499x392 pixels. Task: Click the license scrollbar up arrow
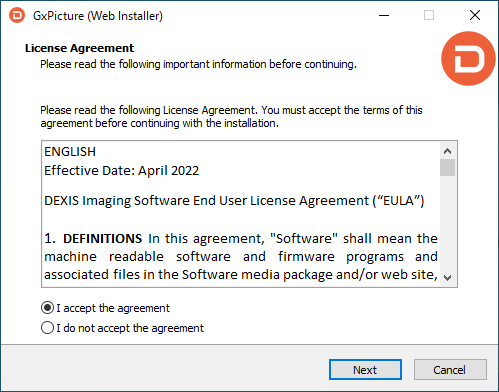(447, 151)
